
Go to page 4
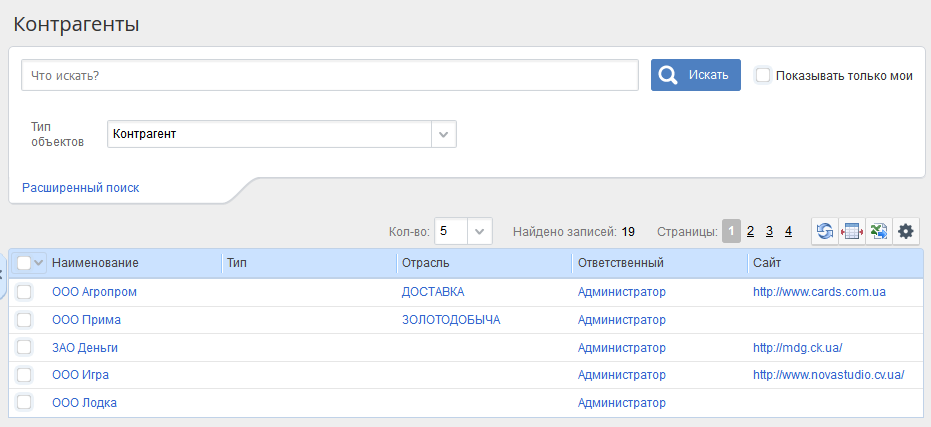click(x=788, y=231)
